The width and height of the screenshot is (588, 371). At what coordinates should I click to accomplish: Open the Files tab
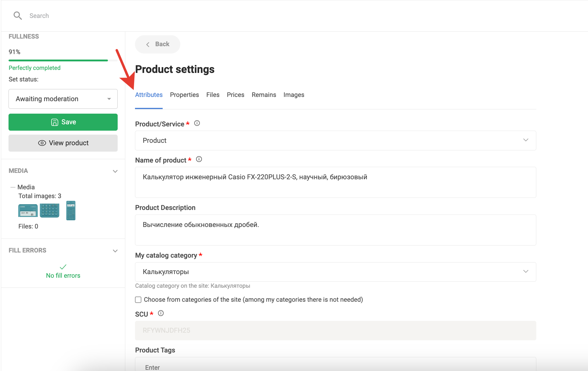pyautogui.click(x=213, y=95)
